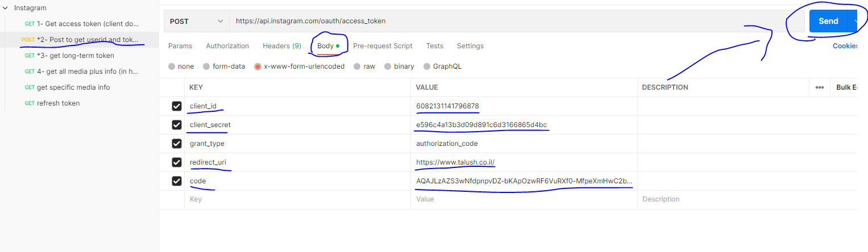Uncheck the code row checkbox
The image size is (868, 252).
pos(177,181)
